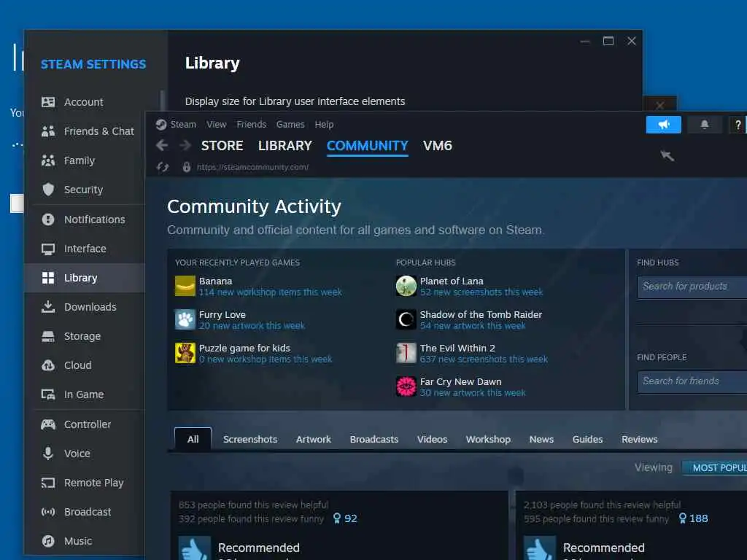The height and width of the screenshot is (560, 747).
Task: Show the Workshop tab
Action: pos(488,439)
